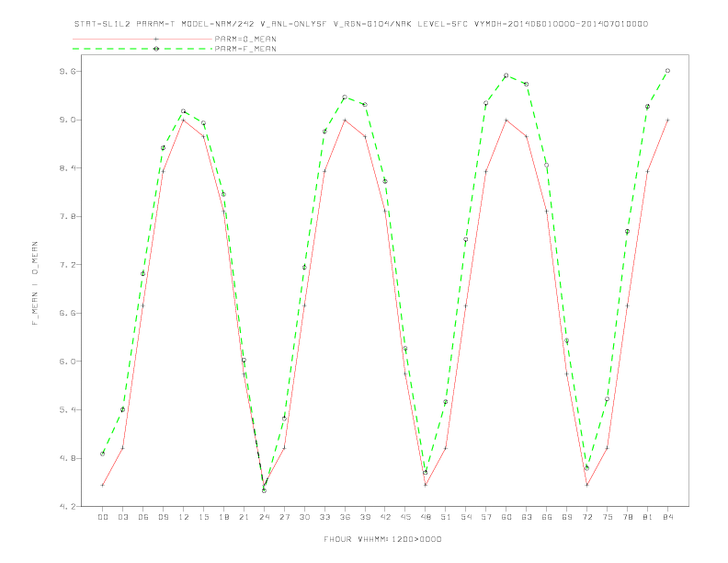Screen dimensions: 728x563
Task: Click x-axis tick label 66
Action: click(547, 517)
